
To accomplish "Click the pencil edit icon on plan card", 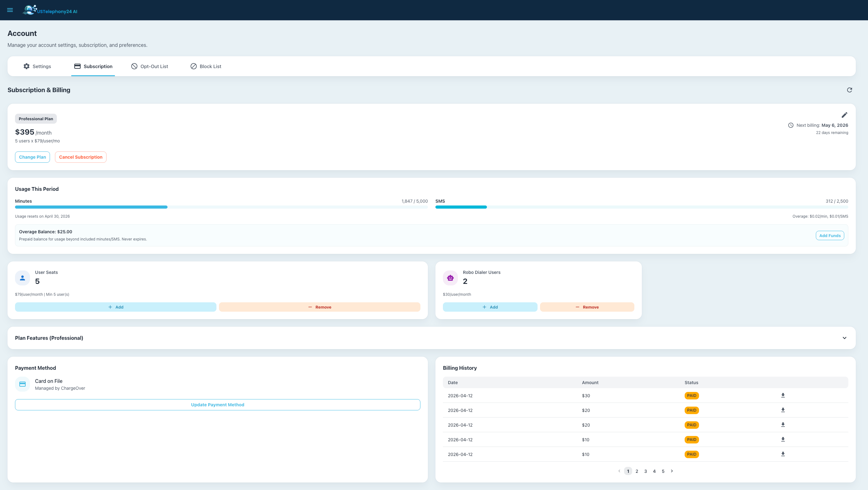I will click(844, 115).
